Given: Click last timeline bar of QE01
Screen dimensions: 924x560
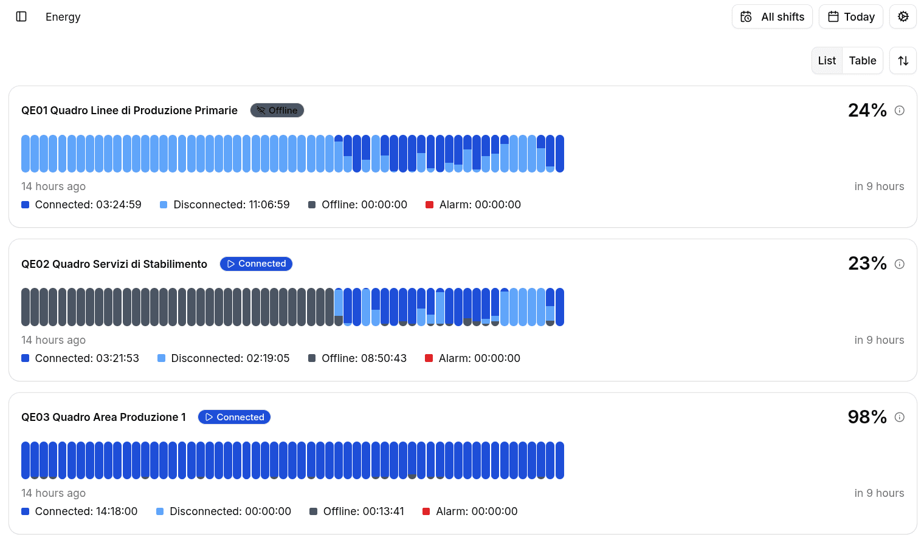Looking at the screenshot, I should [560, 154].
